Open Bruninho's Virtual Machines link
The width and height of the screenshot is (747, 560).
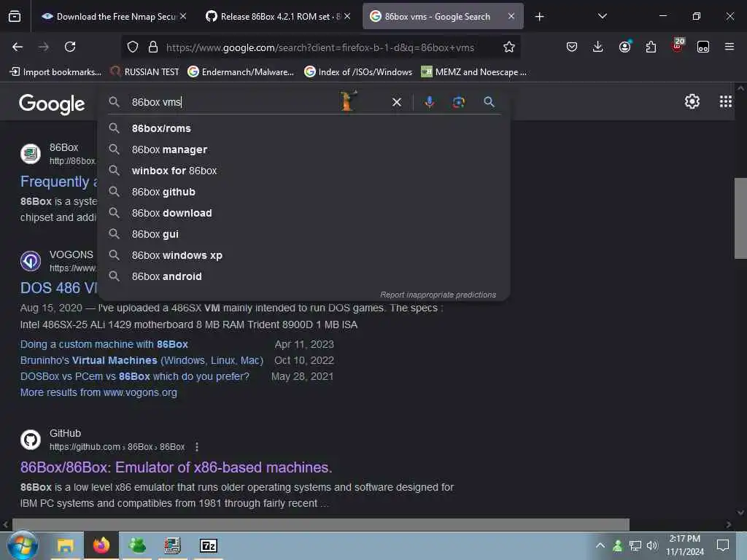[142, 360]
